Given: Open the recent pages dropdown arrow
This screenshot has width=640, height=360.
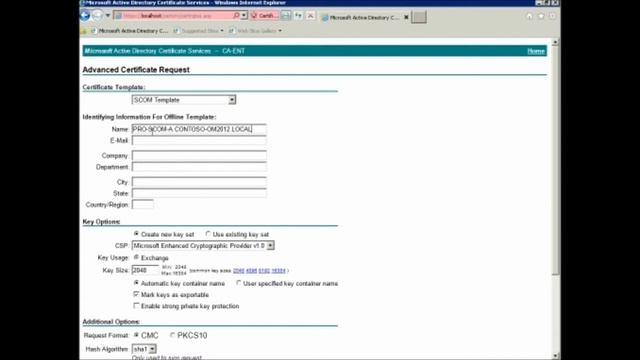Looking at the screenshot, I should click(x=108, y=16).
